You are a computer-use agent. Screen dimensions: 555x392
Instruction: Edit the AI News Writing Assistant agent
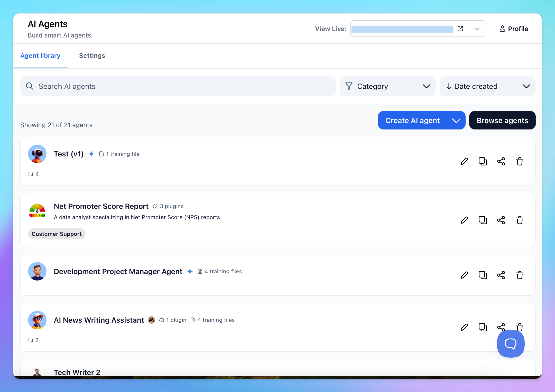tap(464, 327)
